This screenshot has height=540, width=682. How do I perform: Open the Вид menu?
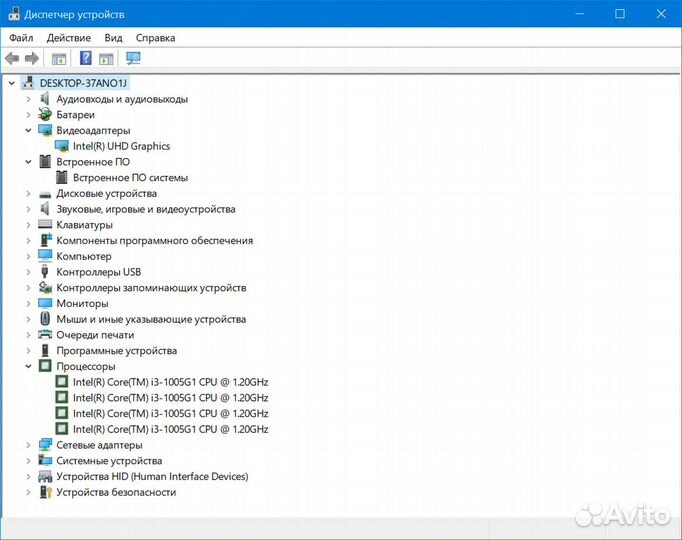pyautogui.click(x=113, y=38)
